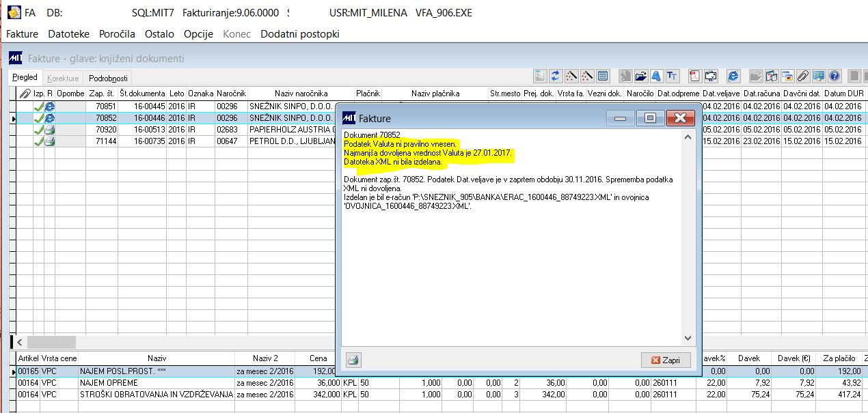Open the PDF export toolbar icon

tap(695, 76)
